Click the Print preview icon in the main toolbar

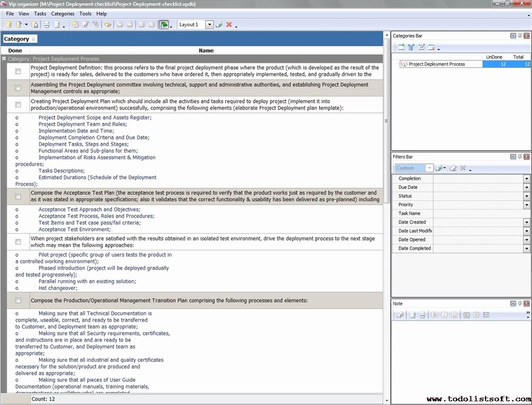(x=57, y=24)
